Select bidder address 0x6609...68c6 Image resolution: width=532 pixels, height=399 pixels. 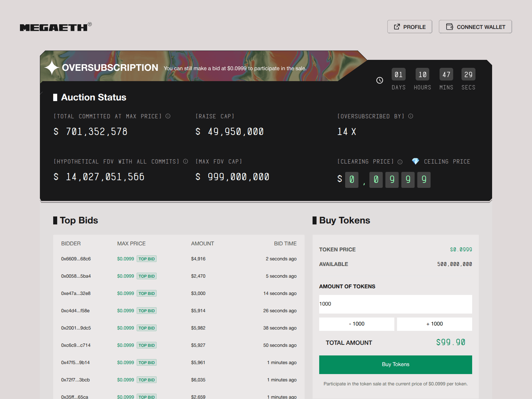[76, 259]
